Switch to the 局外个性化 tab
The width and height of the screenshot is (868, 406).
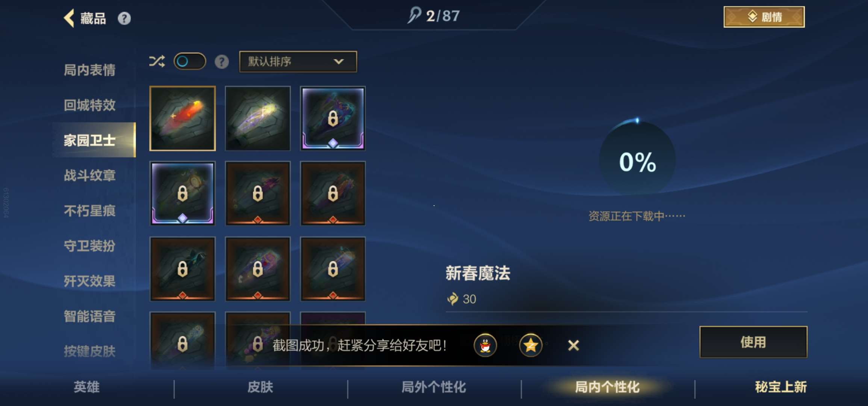[434, 387]
